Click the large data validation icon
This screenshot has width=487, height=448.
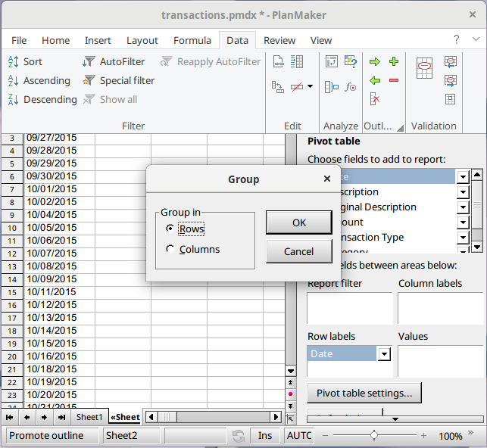(x=425, y=67)
